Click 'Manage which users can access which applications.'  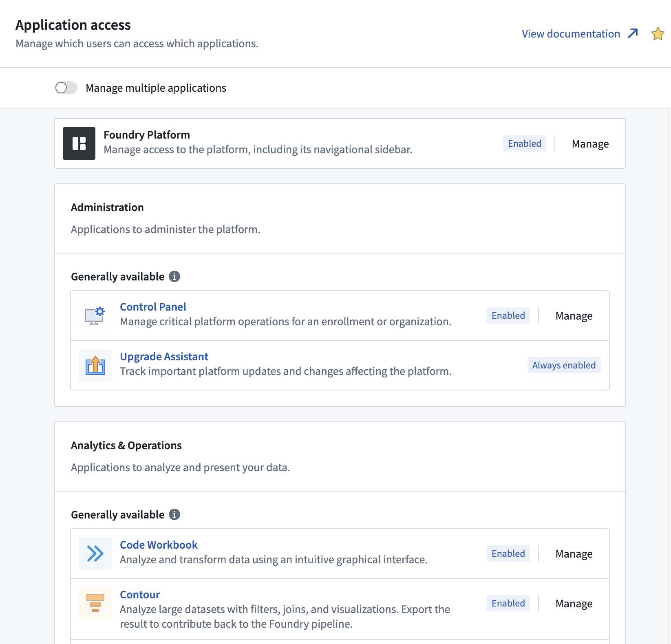tap(137, 44)
